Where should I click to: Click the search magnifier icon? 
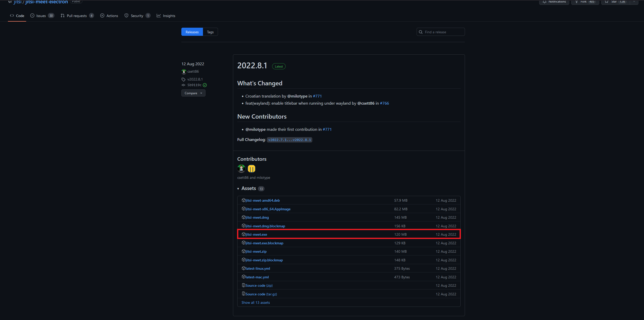click(421, 32)
